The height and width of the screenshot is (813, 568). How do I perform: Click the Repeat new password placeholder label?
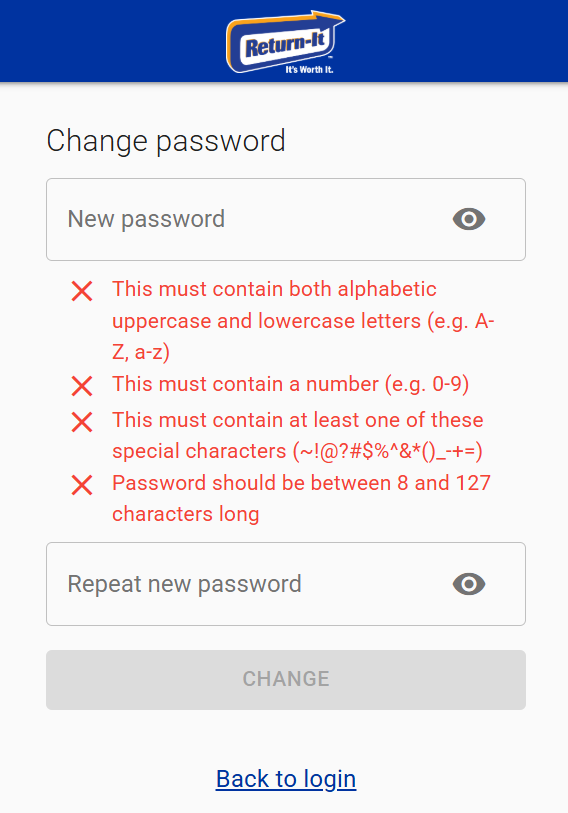185,584
